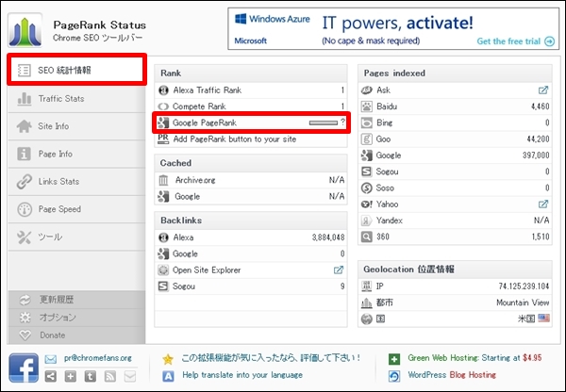Select the Page Info tab
Viewport: 566px width, 392px height.
point(76,154)
